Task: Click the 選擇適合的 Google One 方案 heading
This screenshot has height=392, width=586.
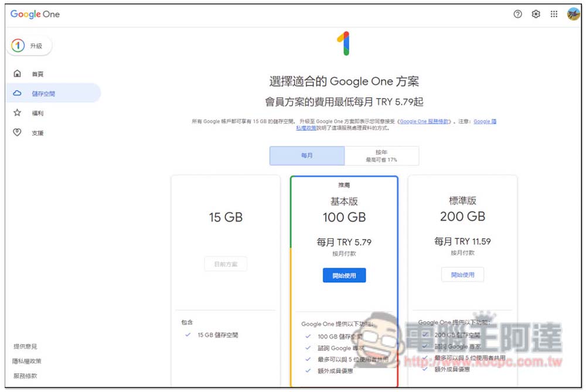Action: pos(344,81)
